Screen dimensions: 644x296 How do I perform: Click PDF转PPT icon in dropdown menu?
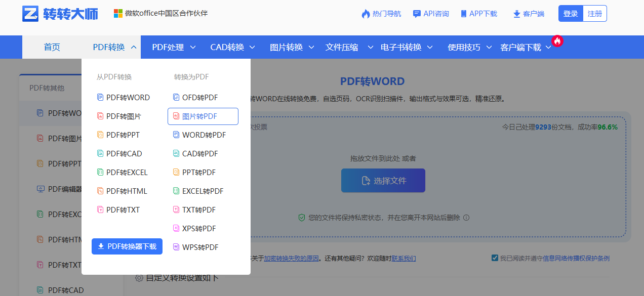tap(100, 135)
